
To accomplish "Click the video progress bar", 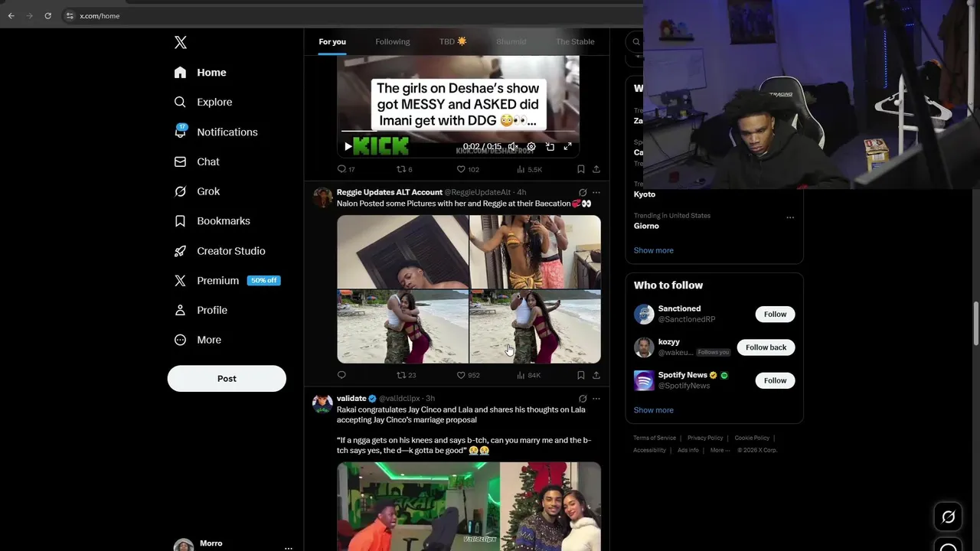I will pos(458,132).
